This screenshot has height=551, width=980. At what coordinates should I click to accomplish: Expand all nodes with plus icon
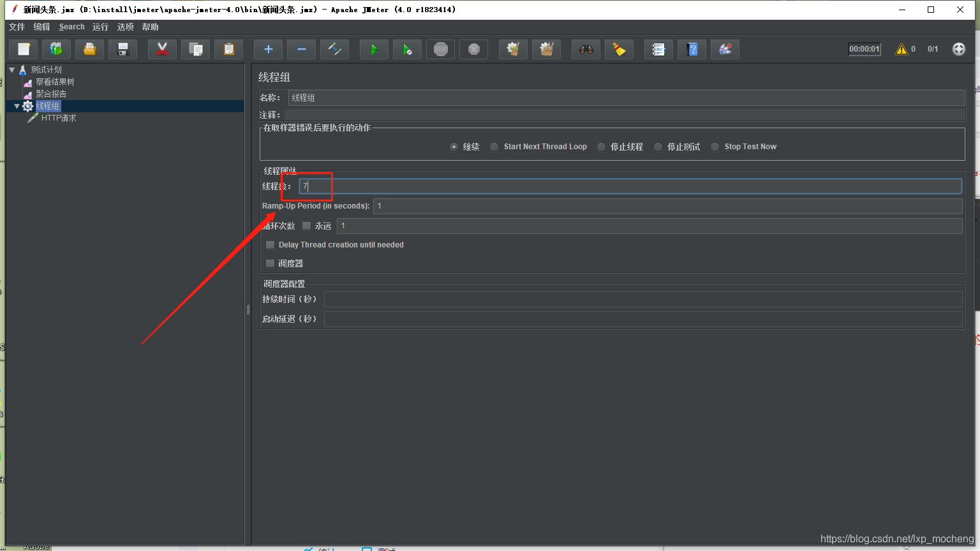tap(268, 49)
